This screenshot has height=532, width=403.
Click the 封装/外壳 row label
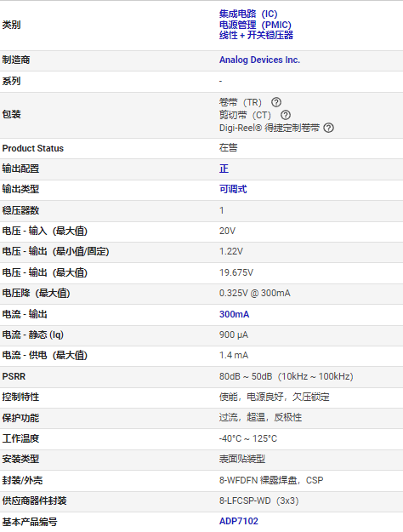pyautogui.click(x=22, y=480)
